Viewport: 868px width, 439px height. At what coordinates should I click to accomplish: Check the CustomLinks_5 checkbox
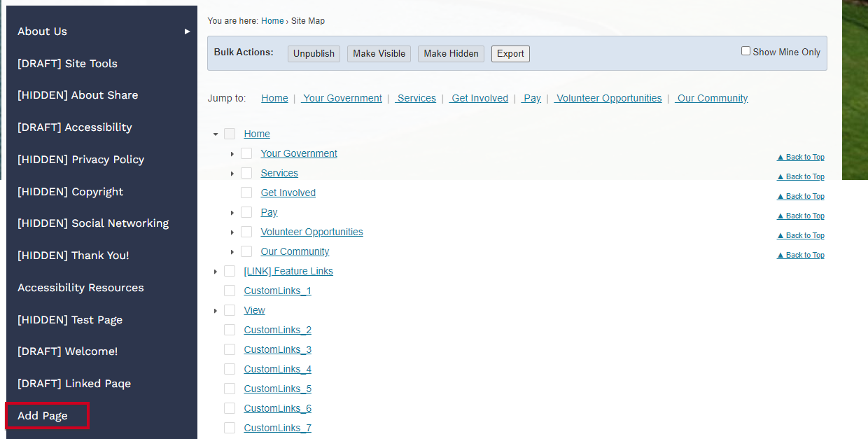coord(230,389)
